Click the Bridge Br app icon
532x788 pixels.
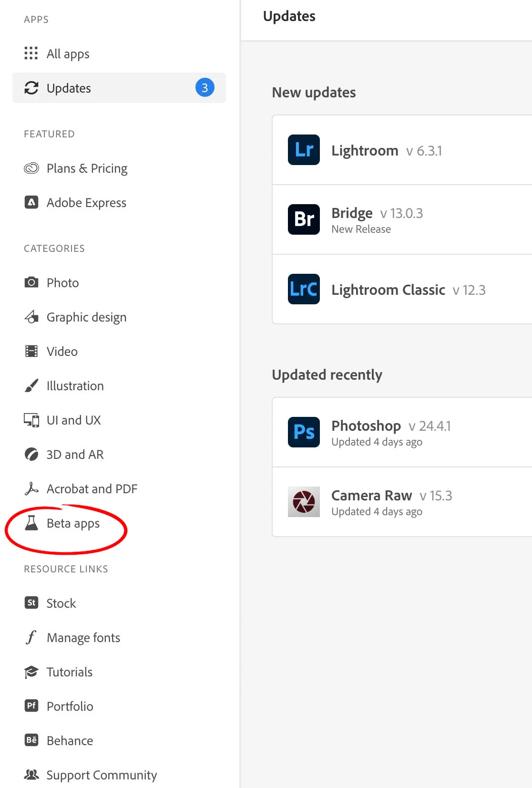point(304,219)
